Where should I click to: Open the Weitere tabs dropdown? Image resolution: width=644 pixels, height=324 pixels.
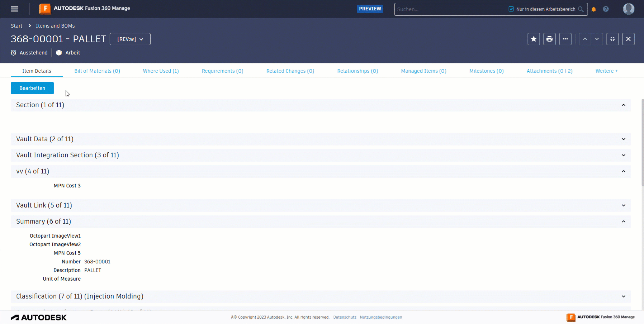point(606,71)
